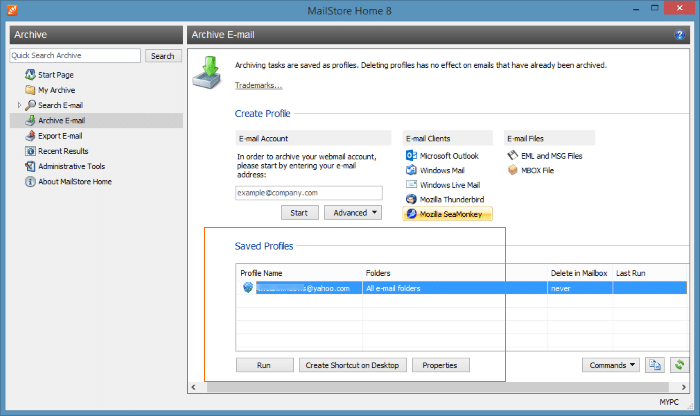Viewport: 700px width, 416px height.
Task: Choose the Mozilla Thunderbird icon
Action: [x=412, y=199]
